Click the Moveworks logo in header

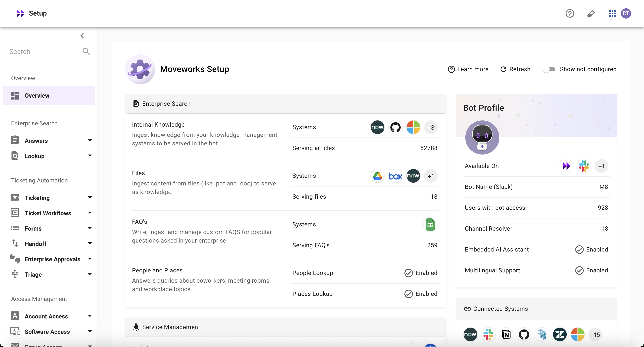coord(20,13)
